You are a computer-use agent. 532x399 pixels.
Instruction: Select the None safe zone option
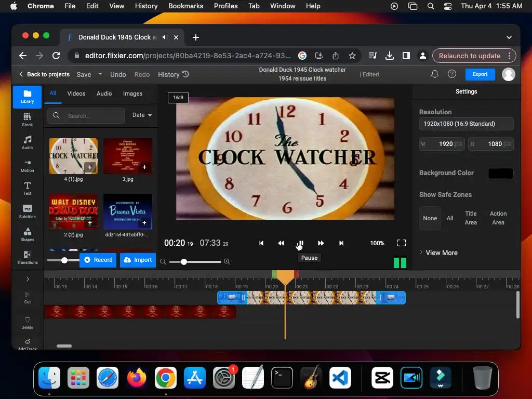[430, 218]
